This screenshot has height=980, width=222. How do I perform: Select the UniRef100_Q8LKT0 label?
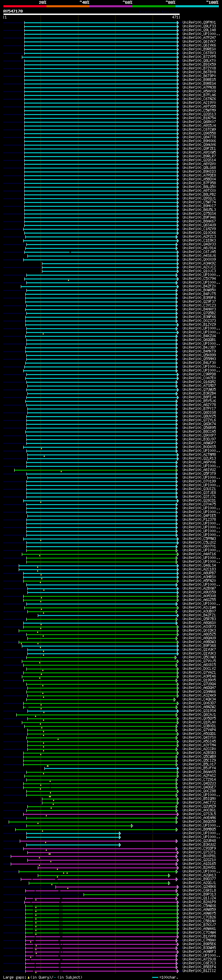tap(199, 60)
